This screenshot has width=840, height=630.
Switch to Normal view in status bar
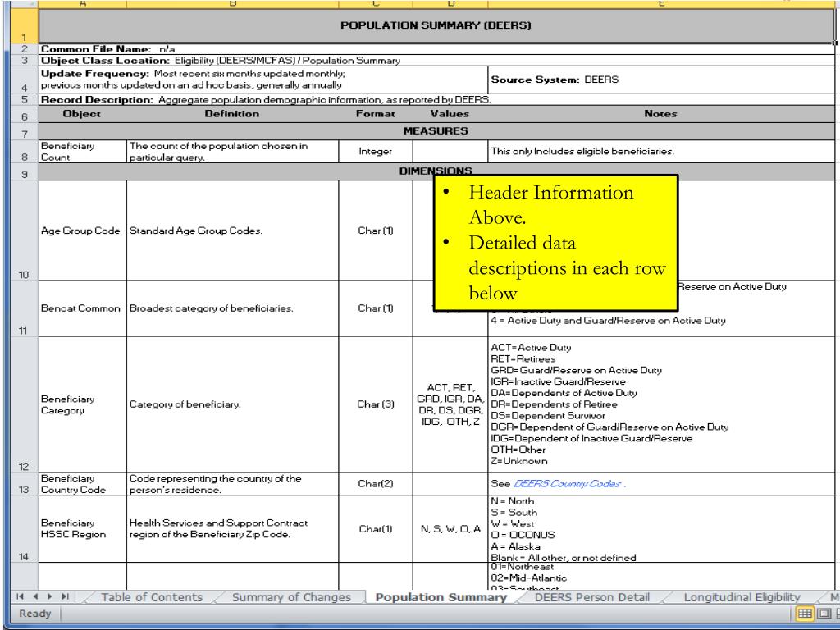pyautogui.click(x=805, y=614)
